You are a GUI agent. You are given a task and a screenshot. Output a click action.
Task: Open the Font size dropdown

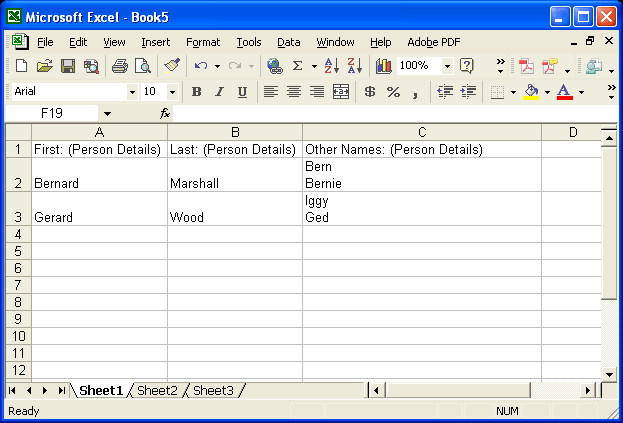172,92
